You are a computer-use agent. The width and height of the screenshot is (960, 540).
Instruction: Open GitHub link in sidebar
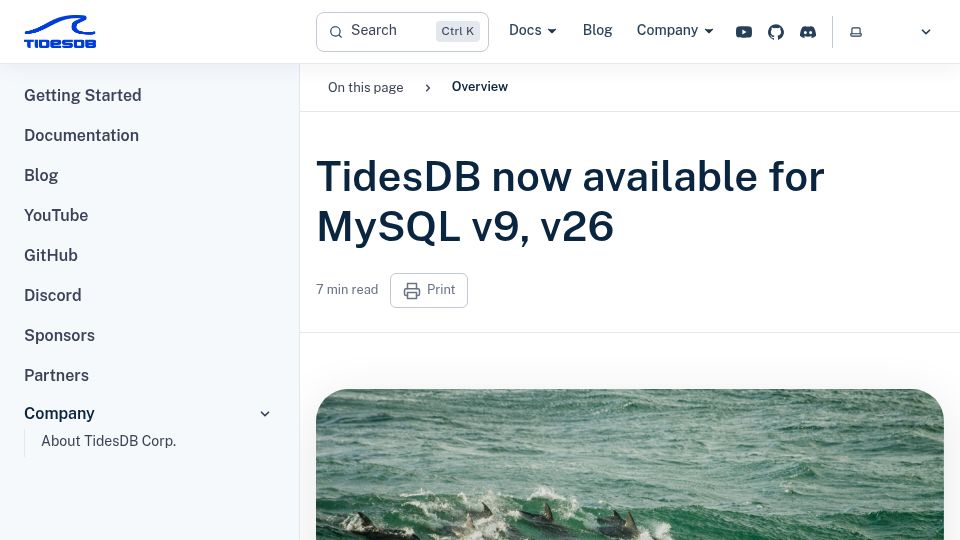coord(51,255)
